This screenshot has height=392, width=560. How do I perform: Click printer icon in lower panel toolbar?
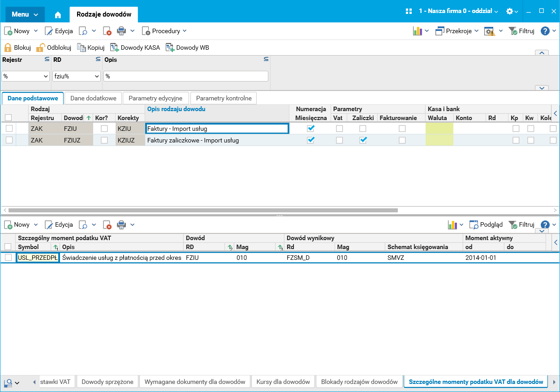[121, 224]
